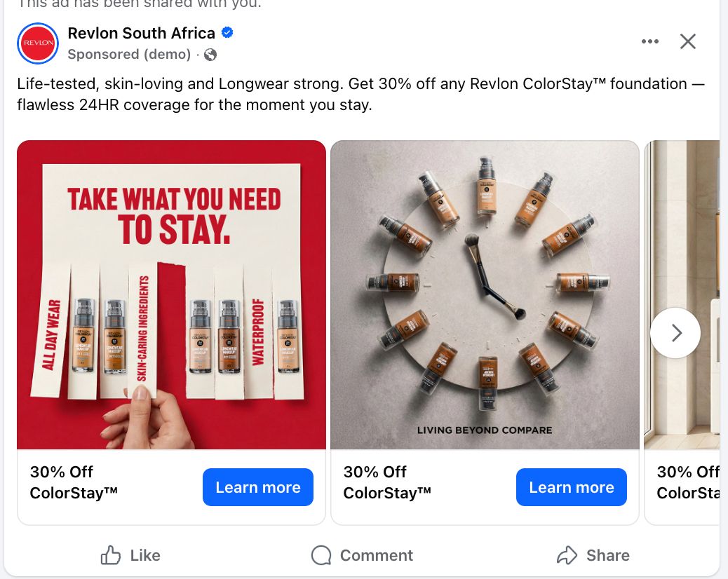Click the Comment speech bubble icon

click(321, 555)
